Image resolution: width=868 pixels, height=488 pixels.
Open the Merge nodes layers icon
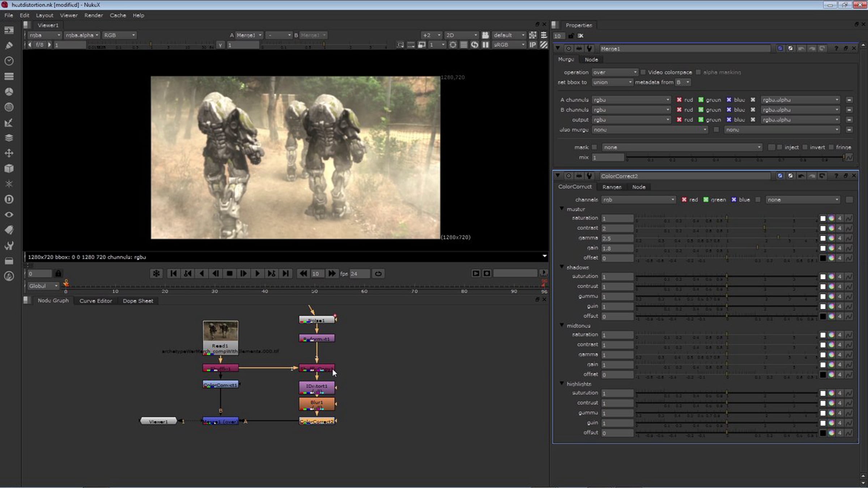pyautogui.click(x=9, y=138)
